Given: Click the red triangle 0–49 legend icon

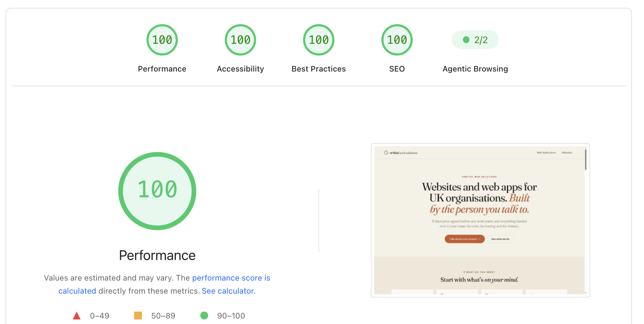Looking at the screenshot, I should pyautogui.click(x=77, y=316).
